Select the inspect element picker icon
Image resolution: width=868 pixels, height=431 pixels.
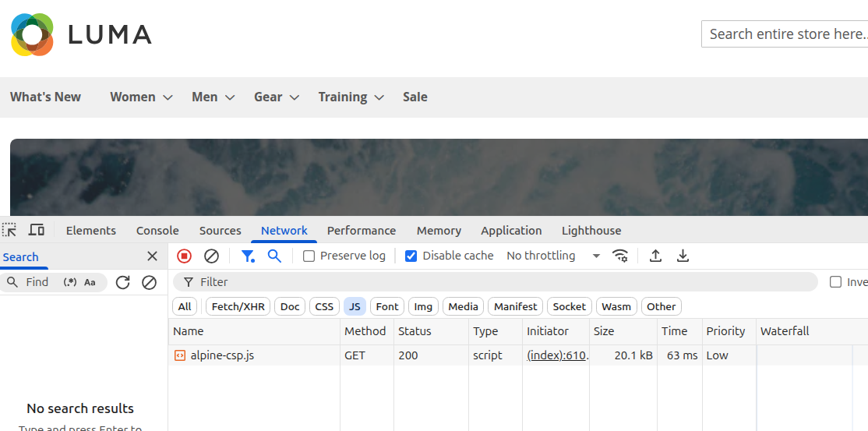9,230
